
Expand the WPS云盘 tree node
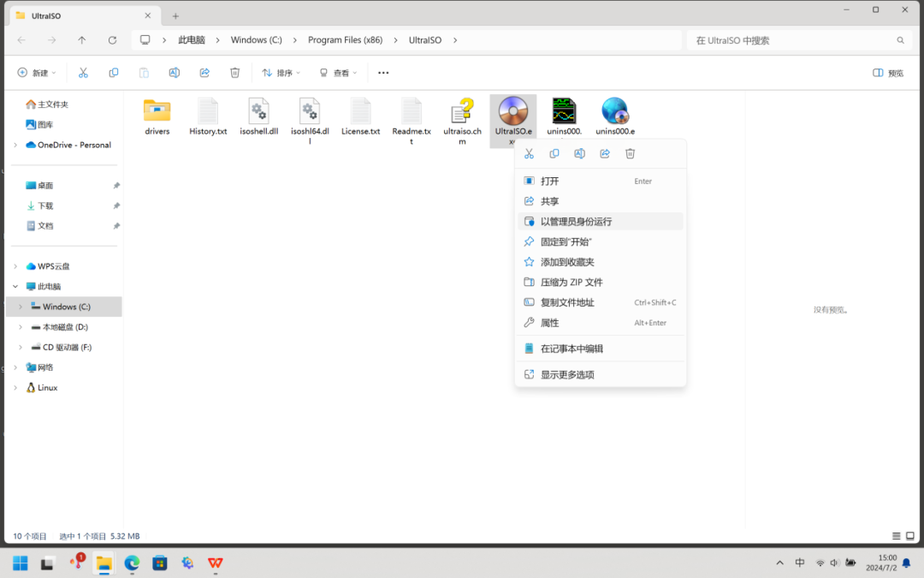(15, 266)
